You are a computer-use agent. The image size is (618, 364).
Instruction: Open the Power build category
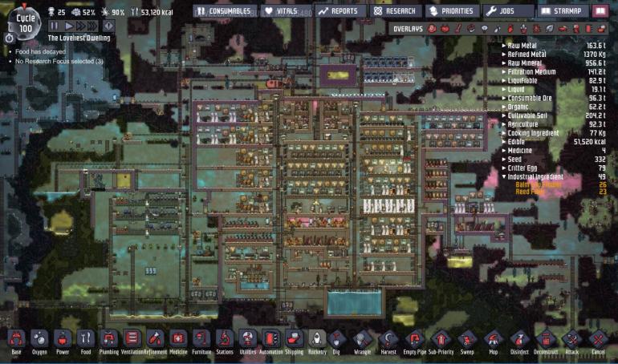(63, 342)
